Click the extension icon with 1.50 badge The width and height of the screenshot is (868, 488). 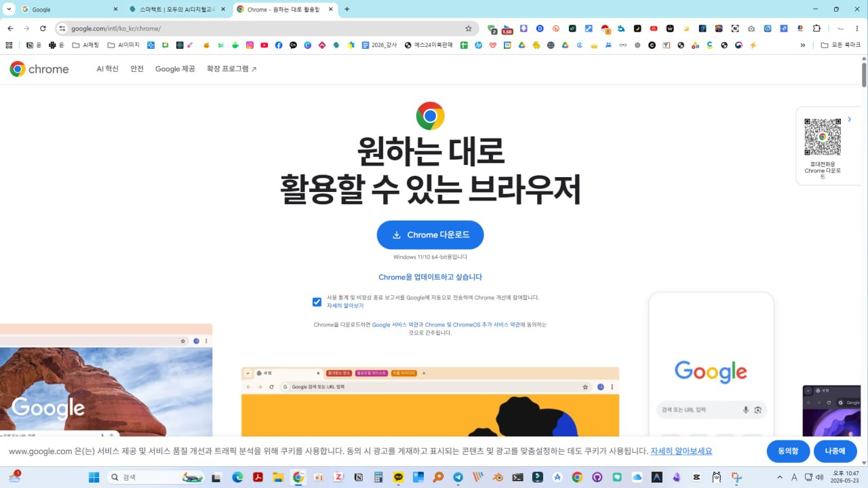click(507, 29)
